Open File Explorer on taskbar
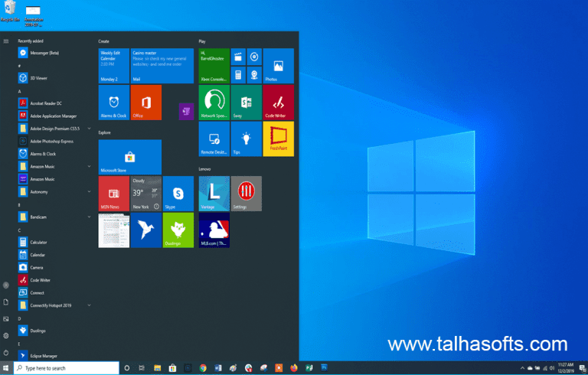Screen dimensions: 588x375 pyautogui.click(x=158, y=368)
